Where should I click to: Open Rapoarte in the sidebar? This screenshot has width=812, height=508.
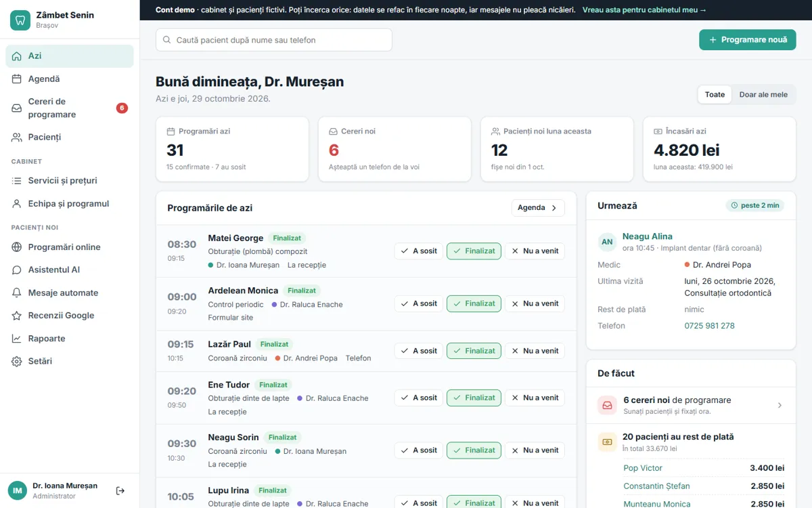(70, 339)
